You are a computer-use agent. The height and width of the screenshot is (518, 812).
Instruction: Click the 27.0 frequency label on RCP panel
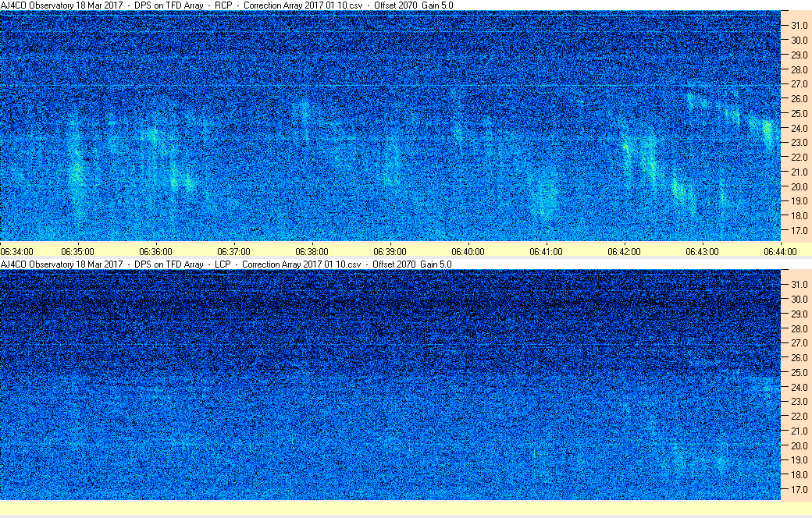(x=799, y=83)
